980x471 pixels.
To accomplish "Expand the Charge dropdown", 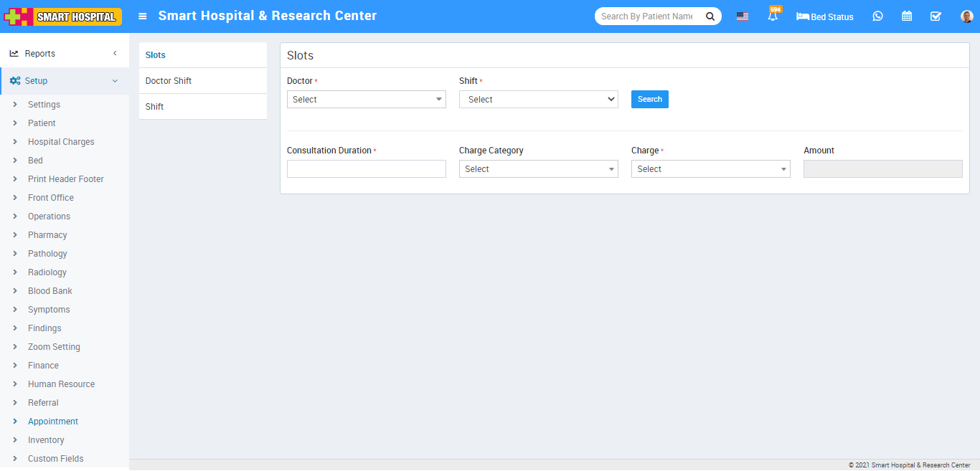I will (x=710, y=169).
